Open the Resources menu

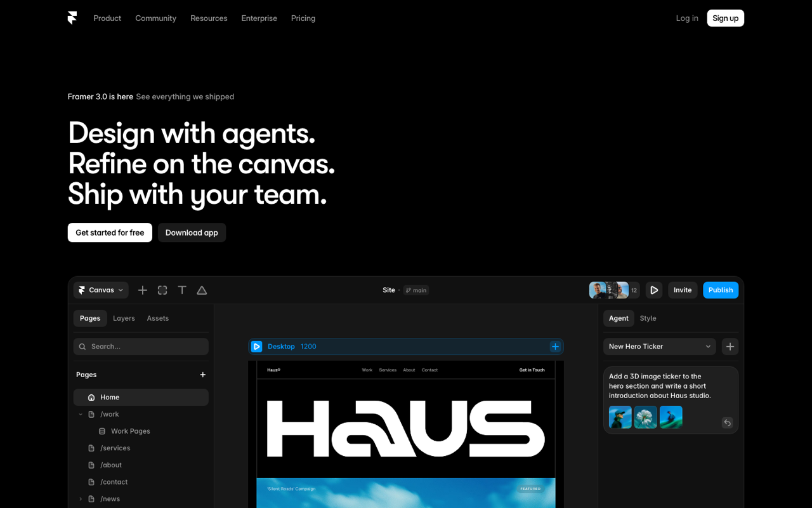(209, 18)
